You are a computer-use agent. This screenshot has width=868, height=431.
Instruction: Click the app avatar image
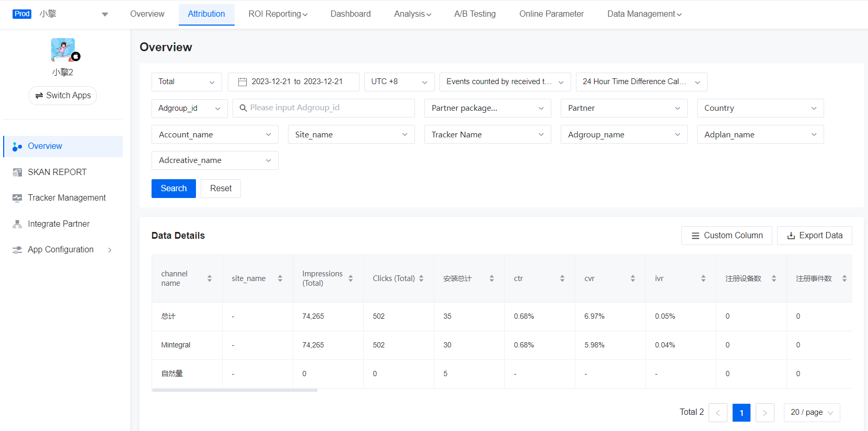click(63, 50)
